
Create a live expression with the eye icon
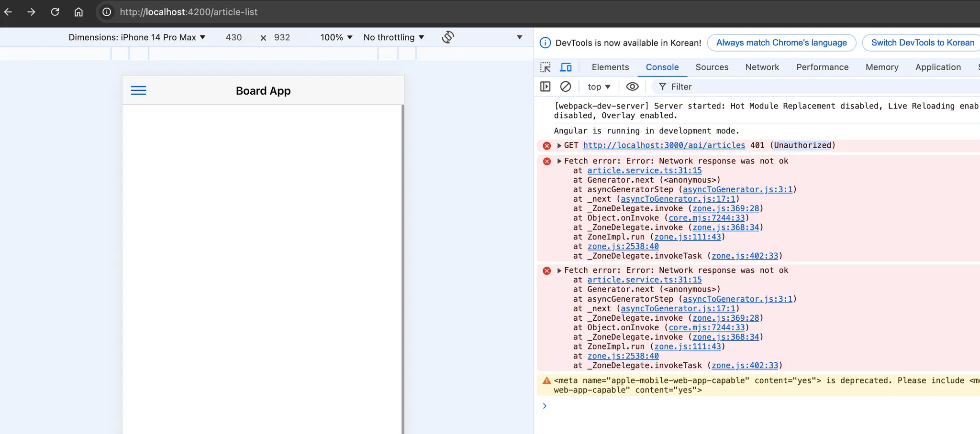tap(632, 87)
